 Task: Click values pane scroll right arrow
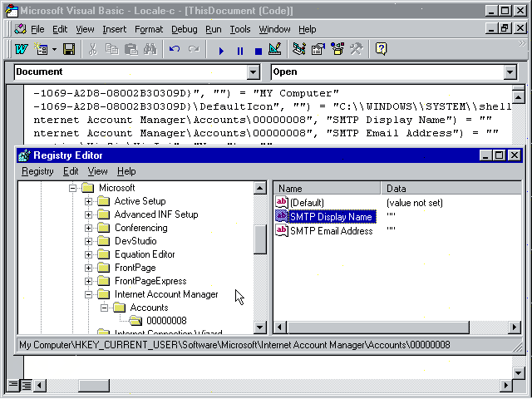pos(515,328)
